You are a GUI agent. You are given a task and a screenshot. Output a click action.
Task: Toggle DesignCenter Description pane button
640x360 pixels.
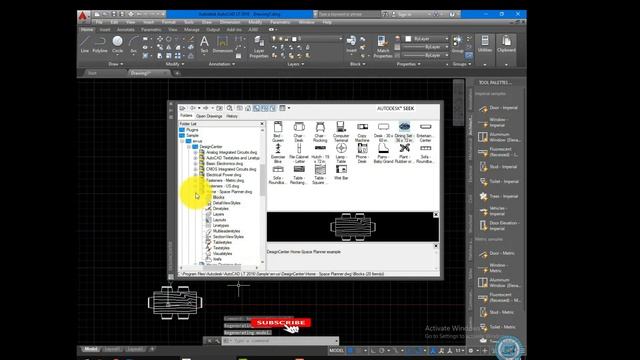[273, 108]
